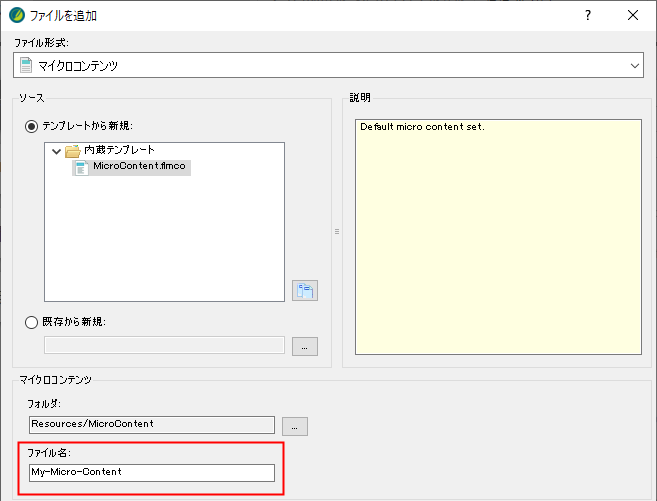Click the MicroContent.flmco file icon
657x501 pixels.
pos(81,167)
